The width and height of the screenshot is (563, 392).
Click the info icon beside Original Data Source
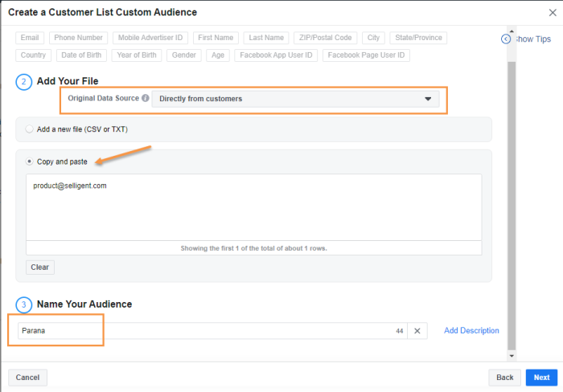(146, 99)
